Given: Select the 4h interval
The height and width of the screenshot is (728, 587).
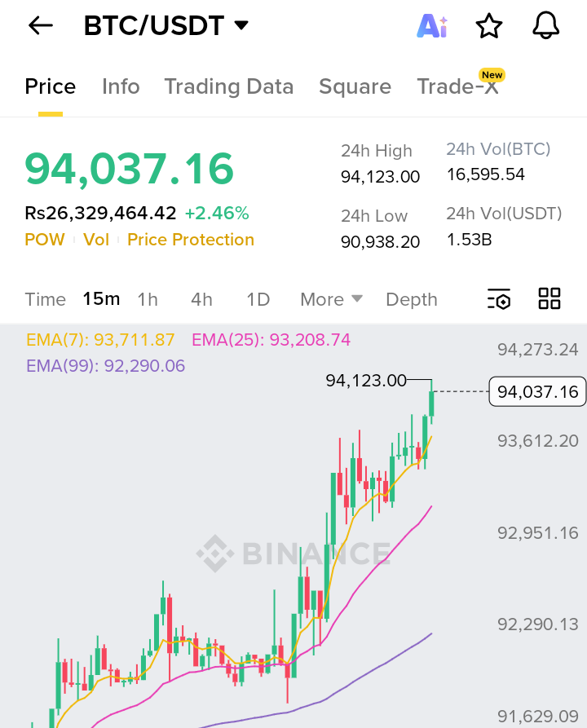Looking at the screenshot, I should [201, 299].
